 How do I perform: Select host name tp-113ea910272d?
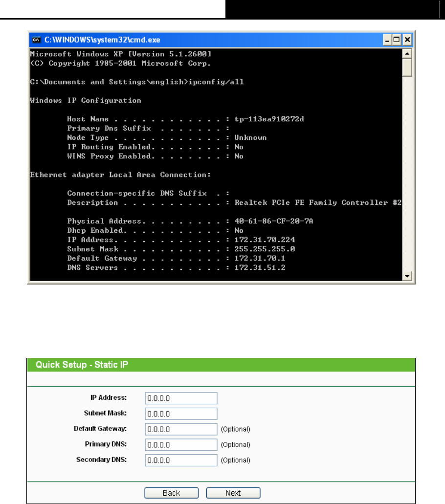(x=269, y=119)
